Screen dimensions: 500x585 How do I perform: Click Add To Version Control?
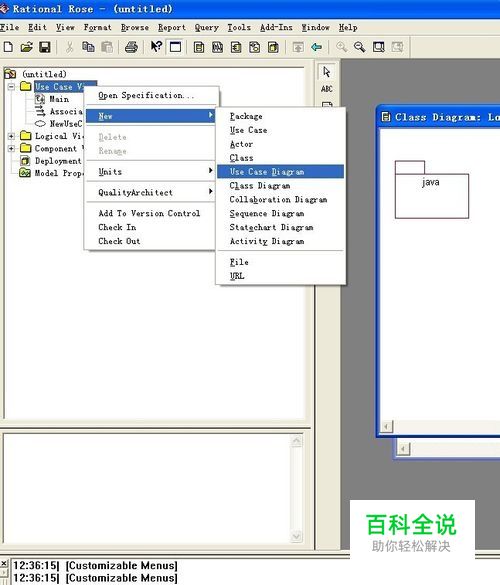point(150,213)
